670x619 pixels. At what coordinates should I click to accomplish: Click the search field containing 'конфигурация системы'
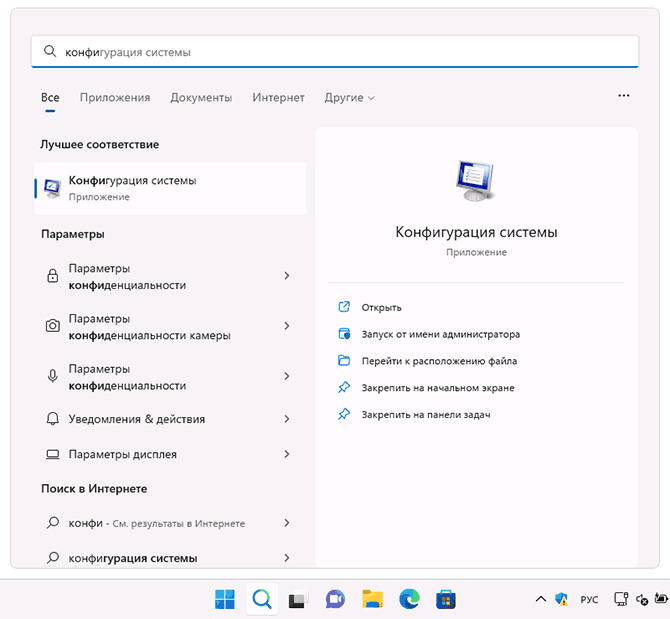tap(335, 52)
